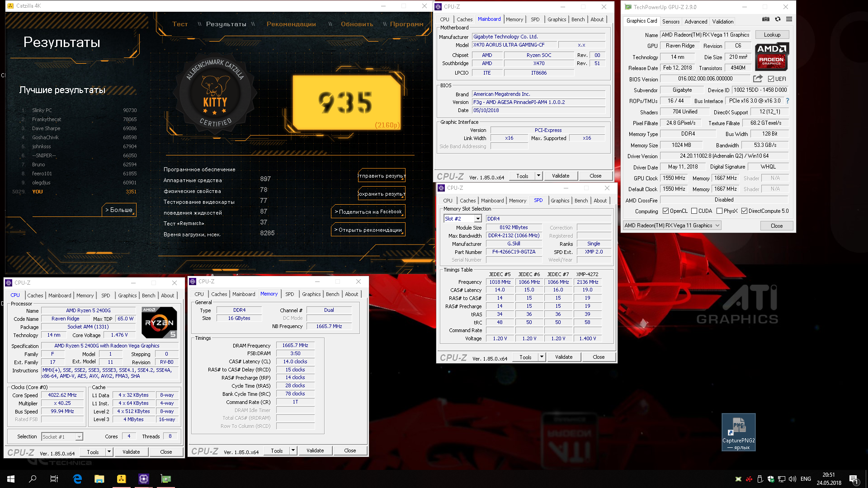Click the BIOS Version field in GPU-Z
Viewport: 868px width, 488px height.
(705, 79)
